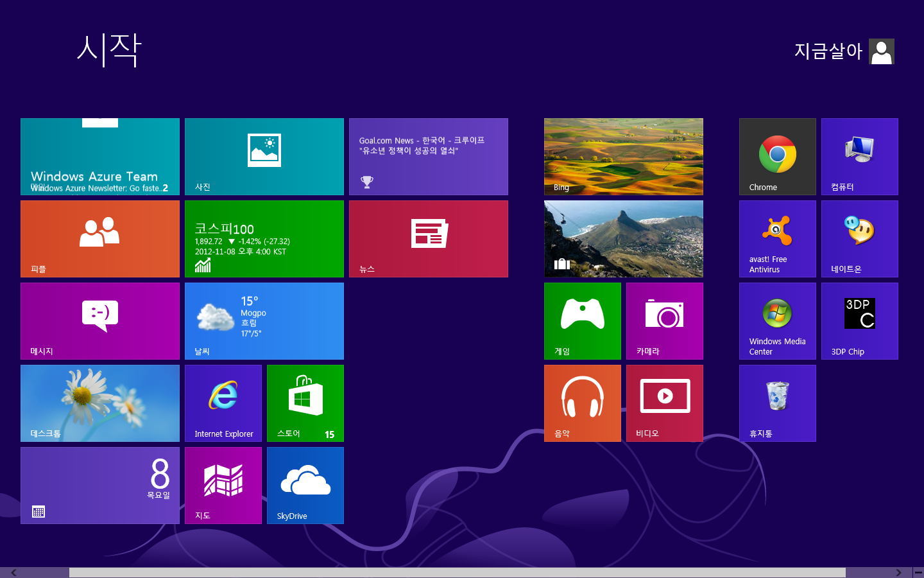Launch Windows Media Center tile

pos(777,320)
